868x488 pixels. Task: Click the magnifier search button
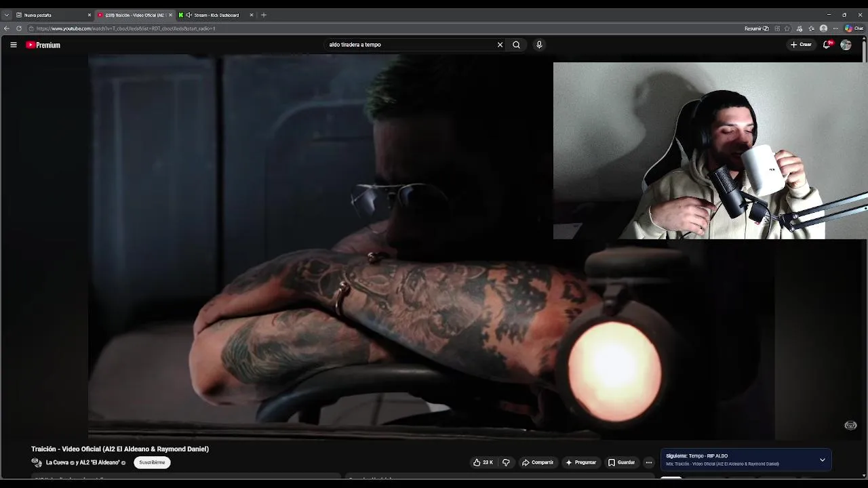517,45
